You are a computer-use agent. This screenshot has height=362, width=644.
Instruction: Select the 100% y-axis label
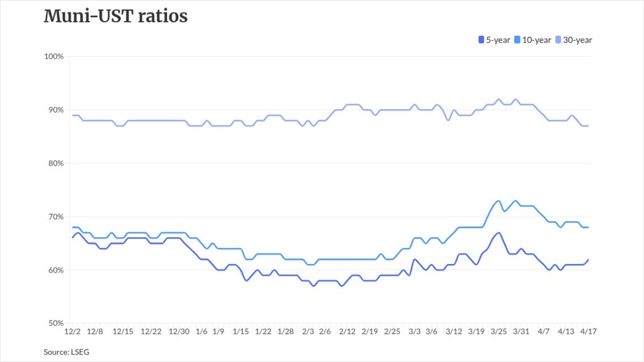(54, 56)
